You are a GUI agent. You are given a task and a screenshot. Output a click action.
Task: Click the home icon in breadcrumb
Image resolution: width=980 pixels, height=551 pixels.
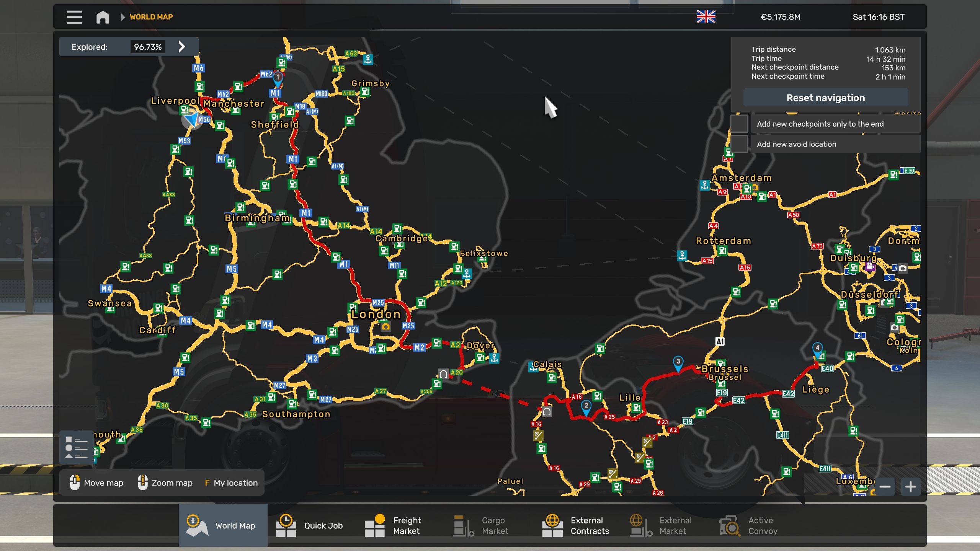coord(103,17)
